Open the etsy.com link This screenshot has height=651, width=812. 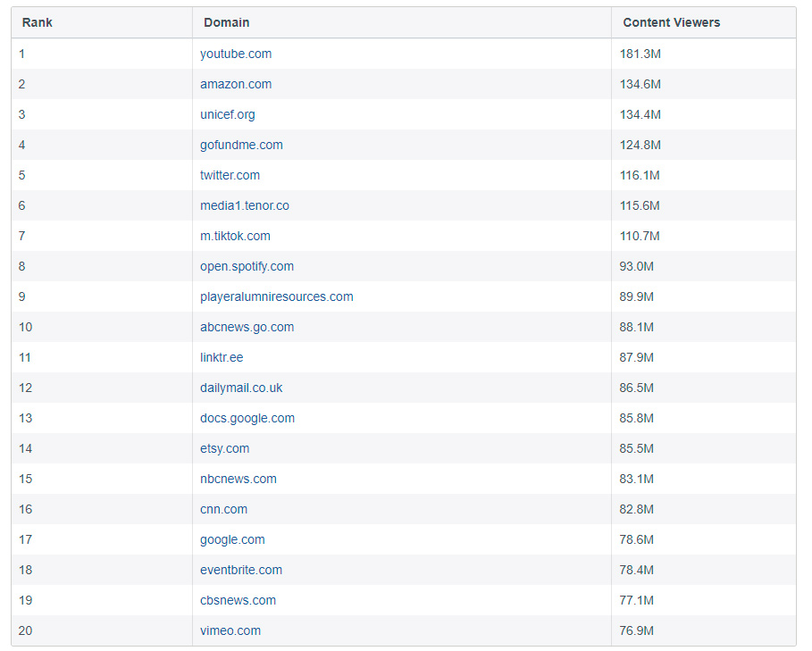point(225,448)
